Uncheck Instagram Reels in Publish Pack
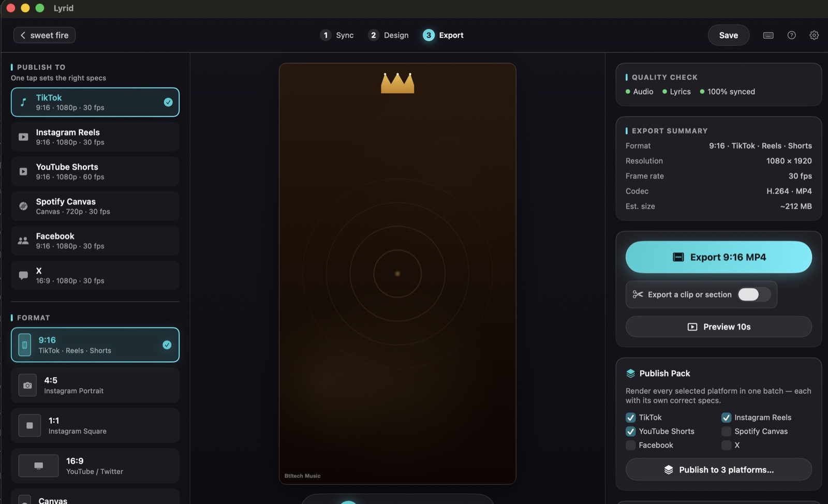Screen dimensions: 828x504 [x=726, y=418]
